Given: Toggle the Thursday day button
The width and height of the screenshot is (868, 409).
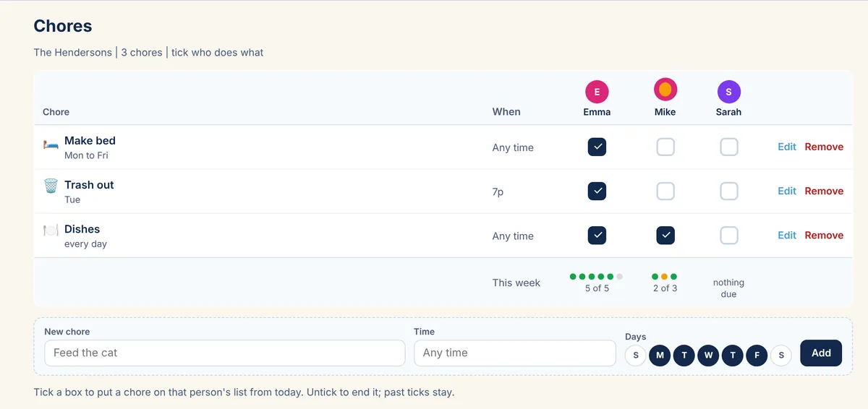Looking at the screenshot, I should tap(733, 355).
